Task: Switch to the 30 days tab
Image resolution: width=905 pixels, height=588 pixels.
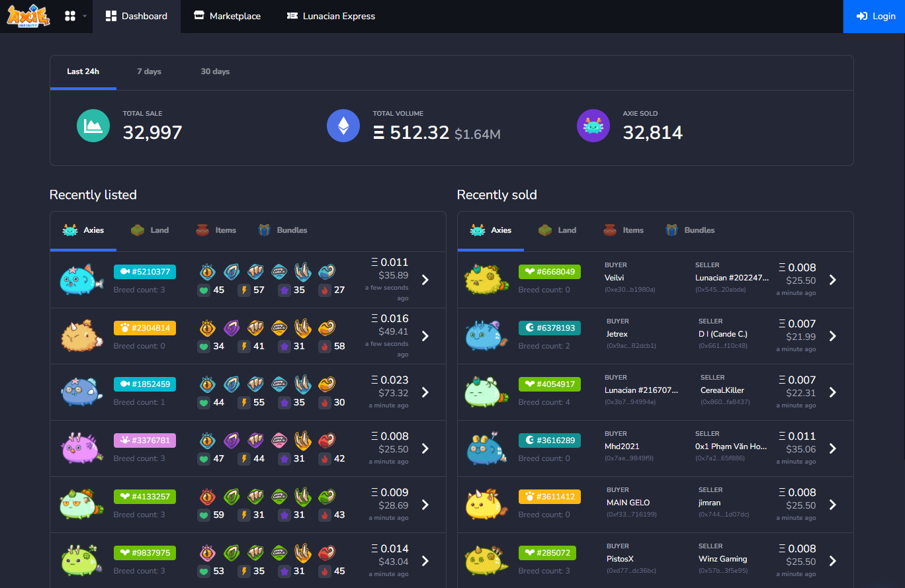Action: pos(216,71)
